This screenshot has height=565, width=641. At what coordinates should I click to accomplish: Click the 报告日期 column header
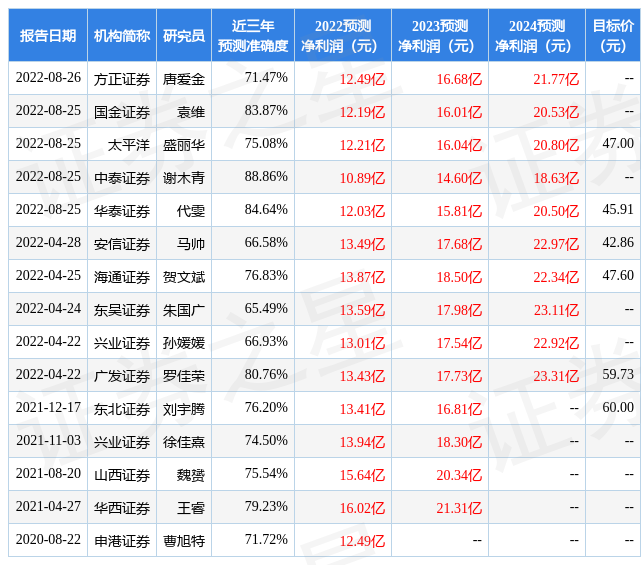(x=48, y=36)
